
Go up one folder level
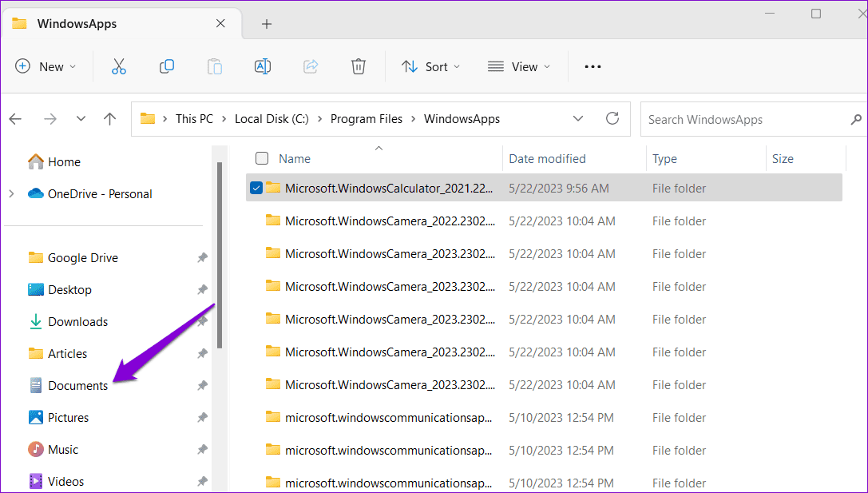(109, 118)
